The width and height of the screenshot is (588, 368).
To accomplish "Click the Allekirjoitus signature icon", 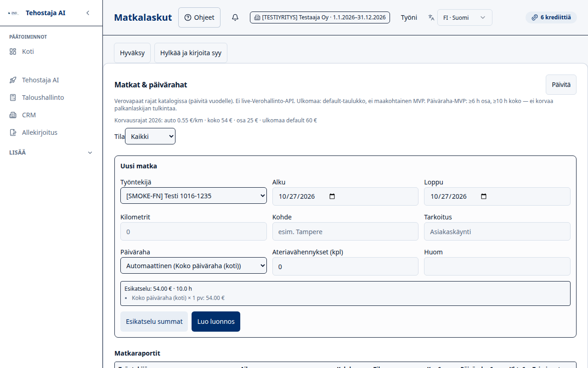I will pos(13,132).
